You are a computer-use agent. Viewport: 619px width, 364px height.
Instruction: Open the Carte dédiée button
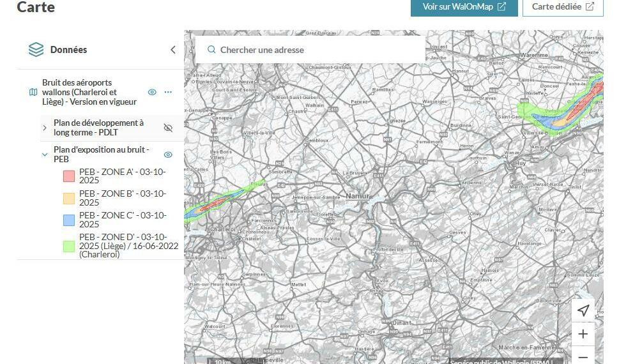(x=563, y=7)
